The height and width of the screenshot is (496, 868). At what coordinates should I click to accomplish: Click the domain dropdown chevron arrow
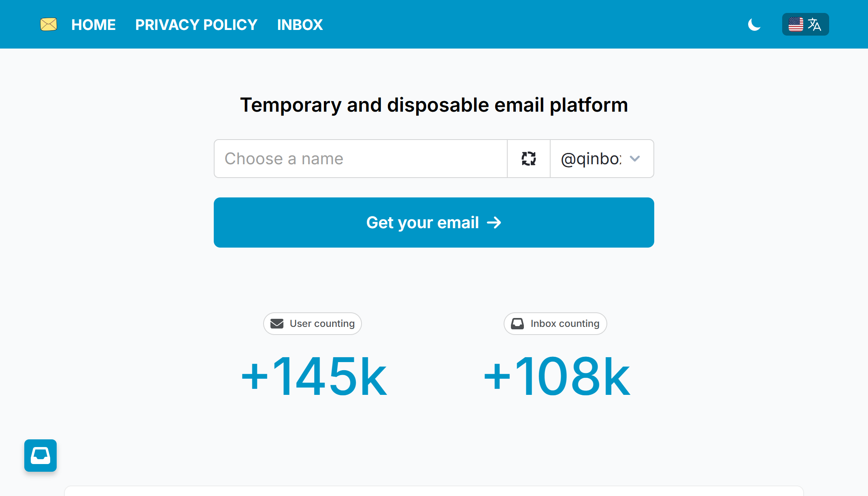635,159
